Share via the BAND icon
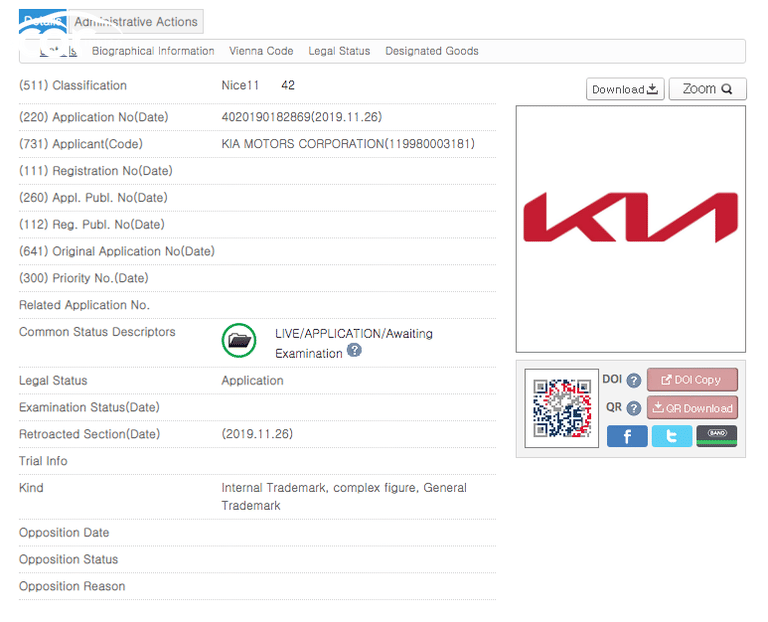Viewport: 768px width, 622px height. [717, 436]
